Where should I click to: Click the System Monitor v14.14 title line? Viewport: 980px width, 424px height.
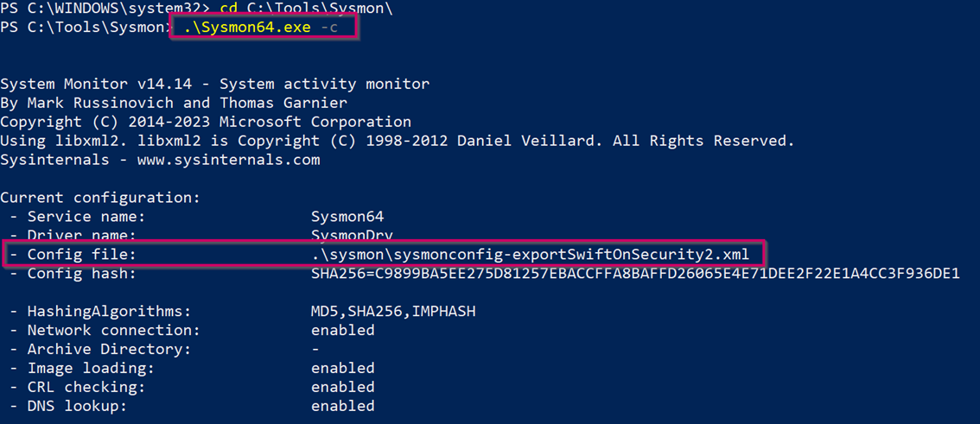tap(214, 84)
